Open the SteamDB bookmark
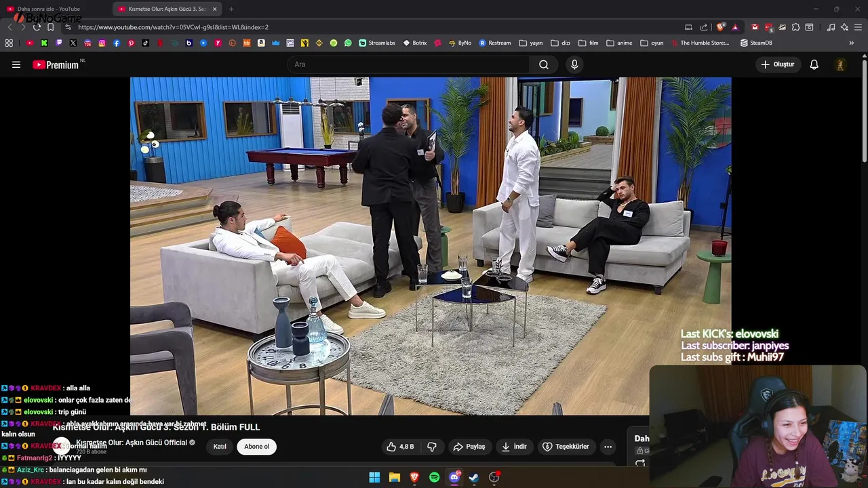The width and height of the screenshot is (868, 488). tap(756, 43)
